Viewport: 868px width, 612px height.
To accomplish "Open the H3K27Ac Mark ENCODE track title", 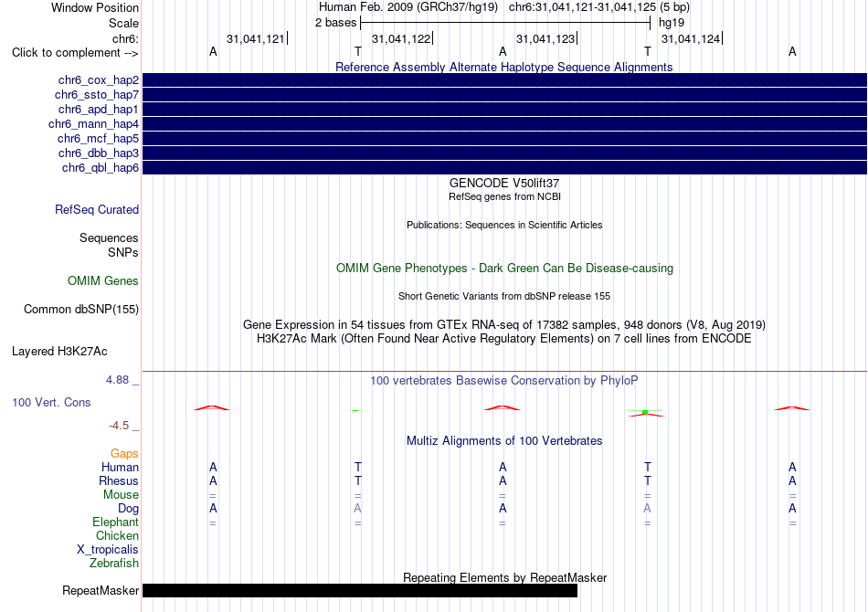I will (x=504, y=339).
